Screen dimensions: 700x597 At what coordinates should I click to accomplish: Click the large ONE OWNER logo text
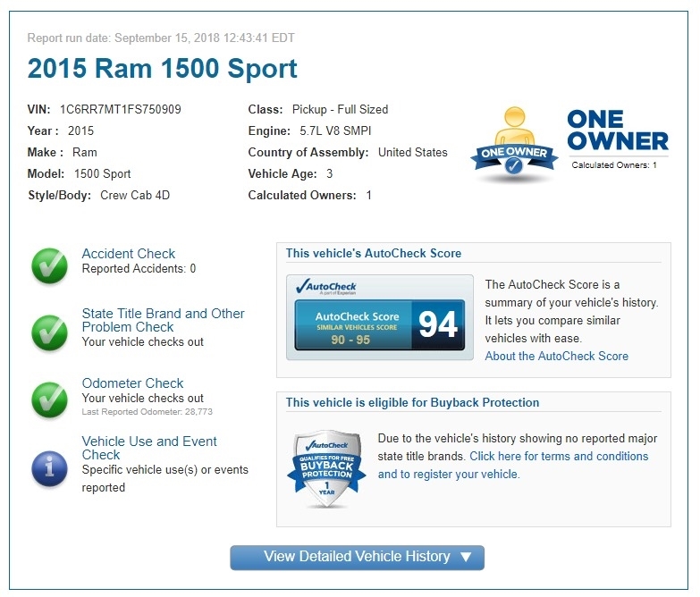point(617,130)
